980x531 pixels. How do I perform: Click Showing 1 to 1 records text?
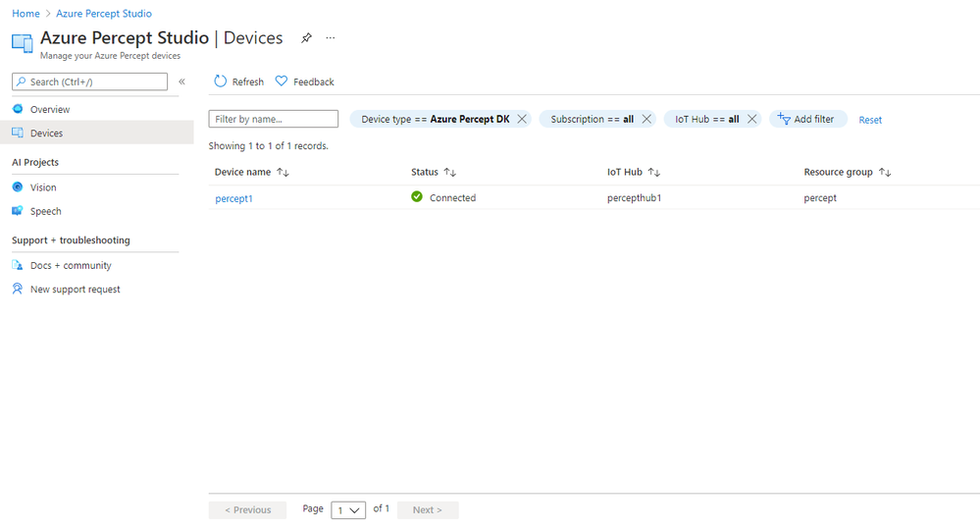point(268,145)
